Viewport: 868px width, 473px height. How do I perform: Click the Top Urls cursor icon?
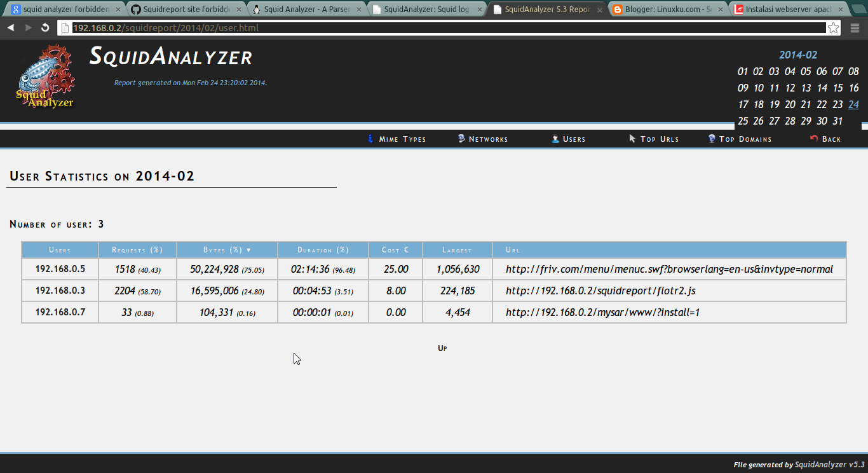[x=632, y=139]
